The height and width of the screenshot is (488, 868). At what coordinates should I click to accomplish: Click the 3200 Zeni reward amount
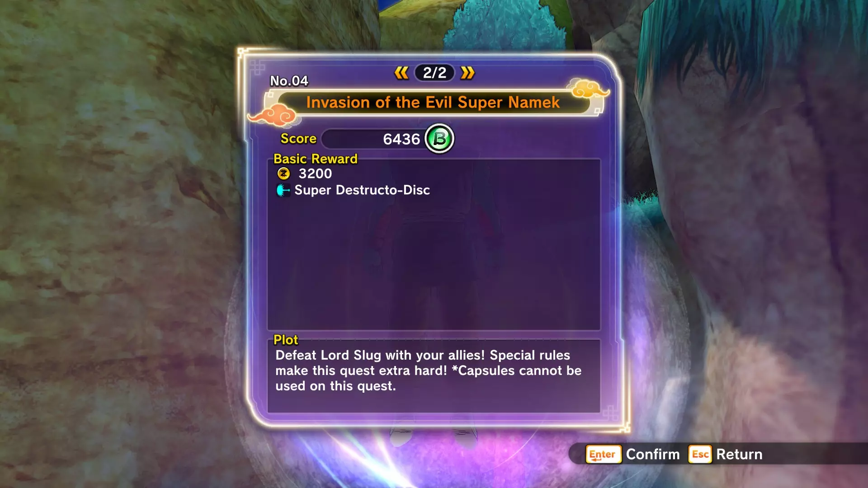pyautogui.click(x=315, y=174)
